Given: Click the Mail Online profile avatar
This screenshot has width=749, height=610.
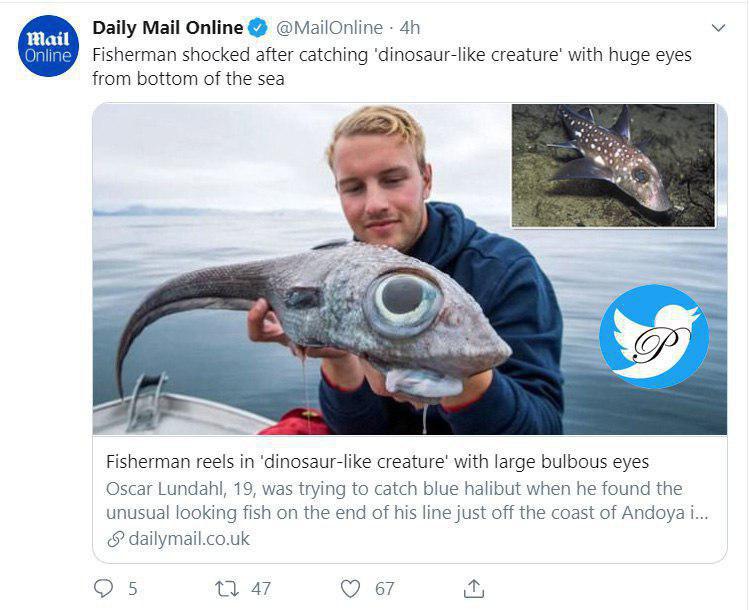Looking at the screenshot, I should click(x=49, y=44).
